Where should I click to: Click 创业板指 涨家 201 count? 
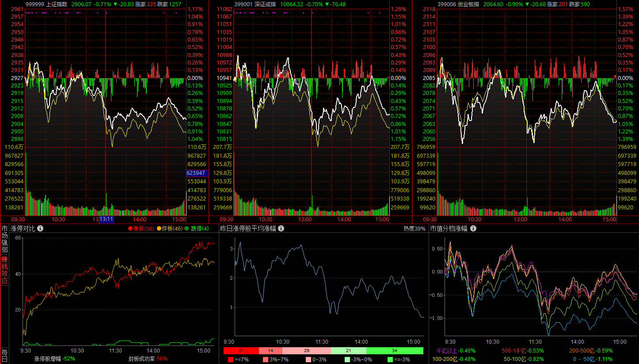click(x=557, y=4)
